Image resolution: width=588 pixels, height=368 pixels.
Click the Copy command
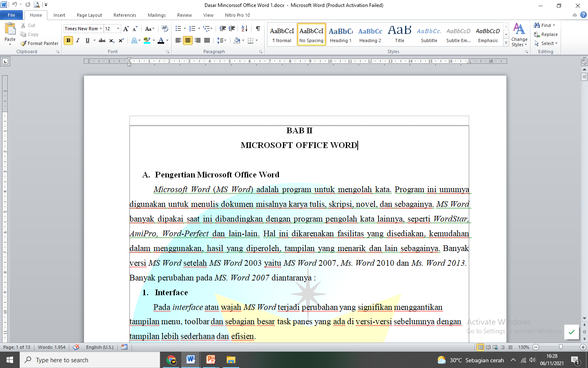[29, 34]
